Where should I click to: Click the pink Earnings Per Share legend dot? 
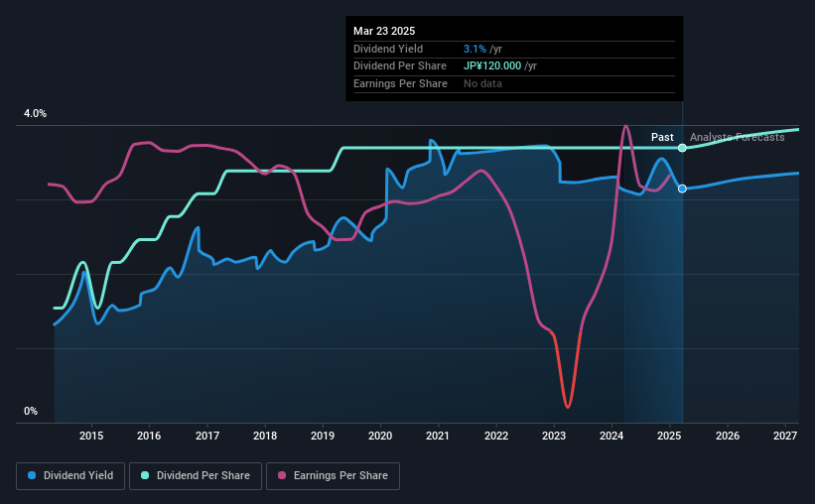pyautogui.click(x=282, y=475)
